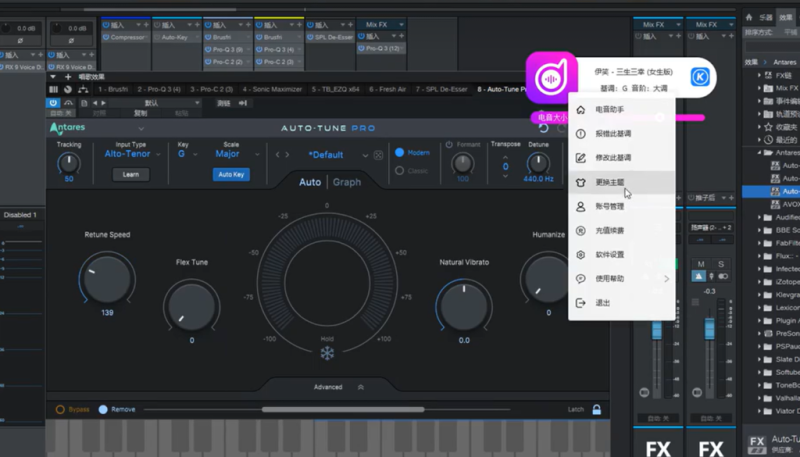Click the 测链 sidechain button
Screen dimensions: 800x457
[x=224, y=103]
